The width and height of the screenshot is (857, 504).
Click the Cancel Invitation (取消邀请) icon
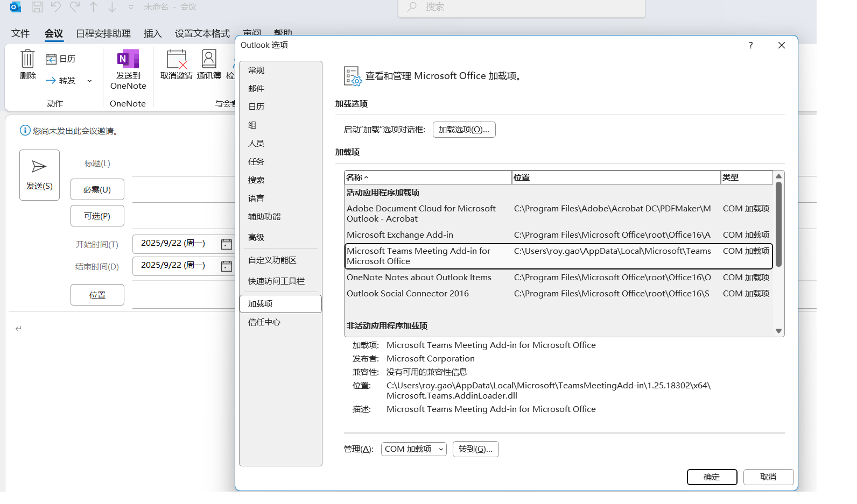[x=176, y=59]
